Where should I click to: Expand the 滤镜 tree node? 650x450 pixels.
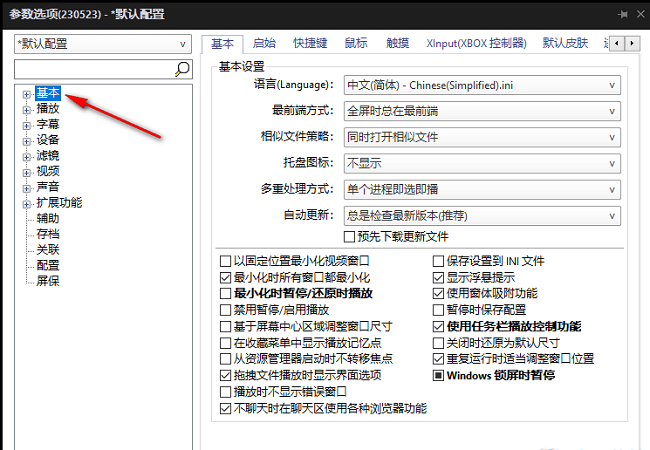[27, 157]
